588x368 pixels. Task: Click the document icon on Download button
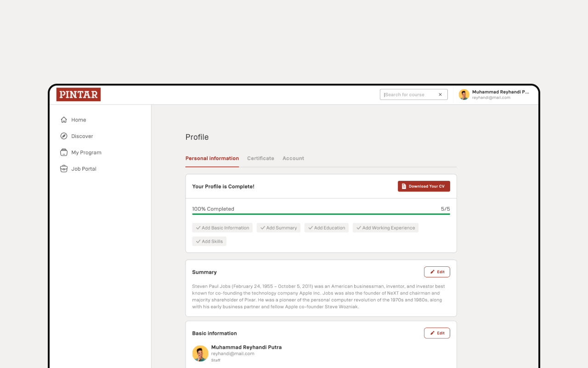404,186
